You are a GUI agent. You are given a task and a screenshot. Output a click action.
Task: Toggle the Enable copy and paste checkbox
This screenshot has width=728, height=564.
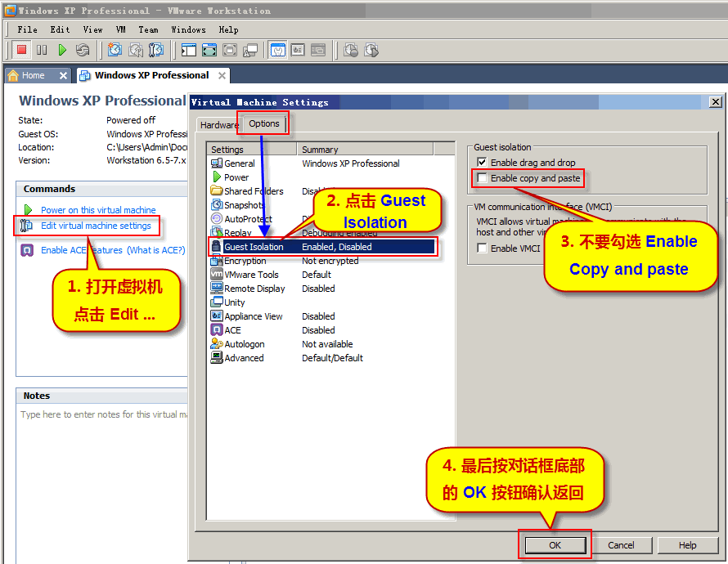(482, 178)
